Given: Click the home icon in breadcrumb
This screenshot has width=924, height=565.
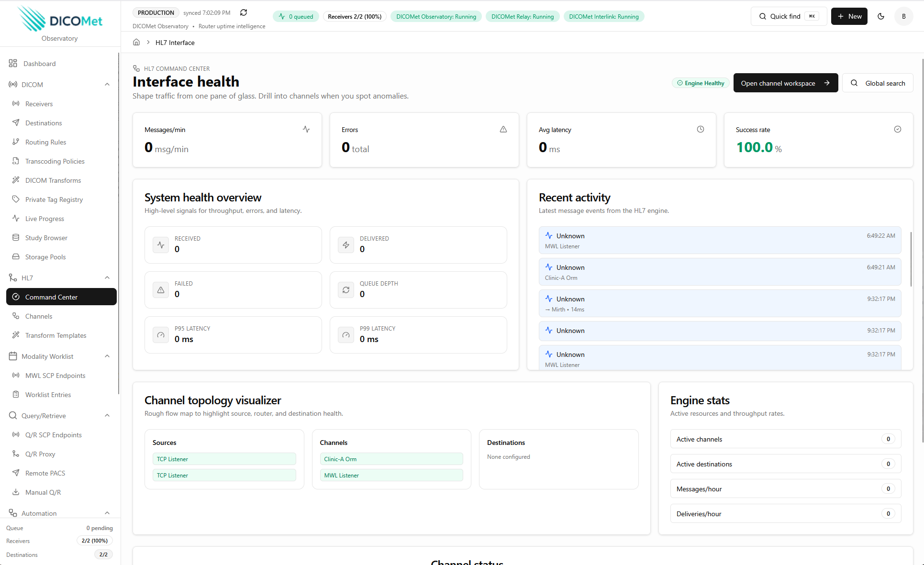Looking at the screenshot, I should (136, 42).
